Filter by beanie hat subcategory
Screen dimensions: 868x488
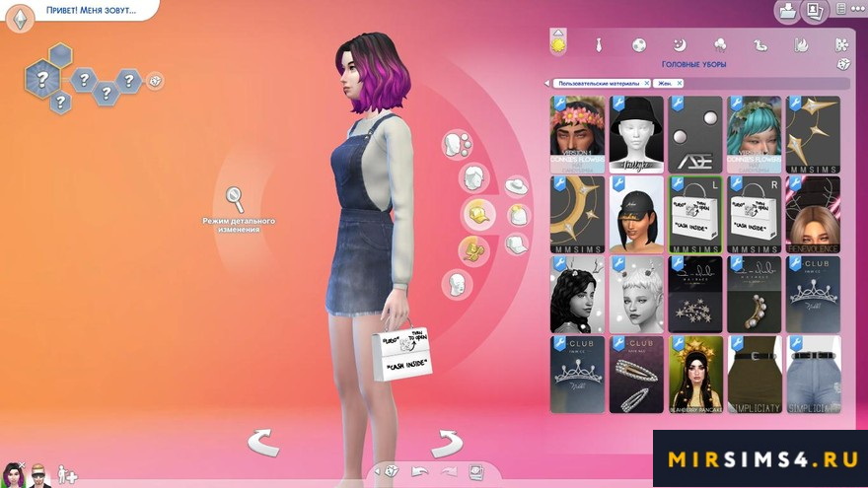(519, 215)
